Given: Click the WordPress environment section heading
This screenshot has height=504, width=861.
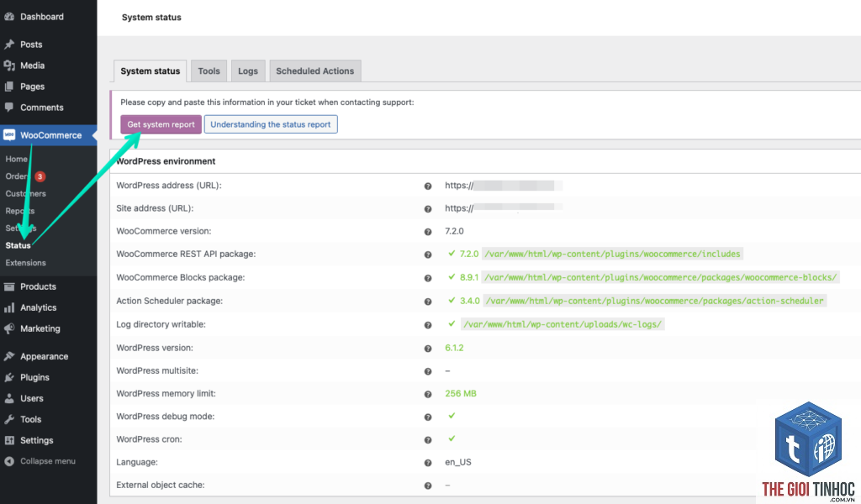Looking at the screenshot, I should tap(166, 161).
